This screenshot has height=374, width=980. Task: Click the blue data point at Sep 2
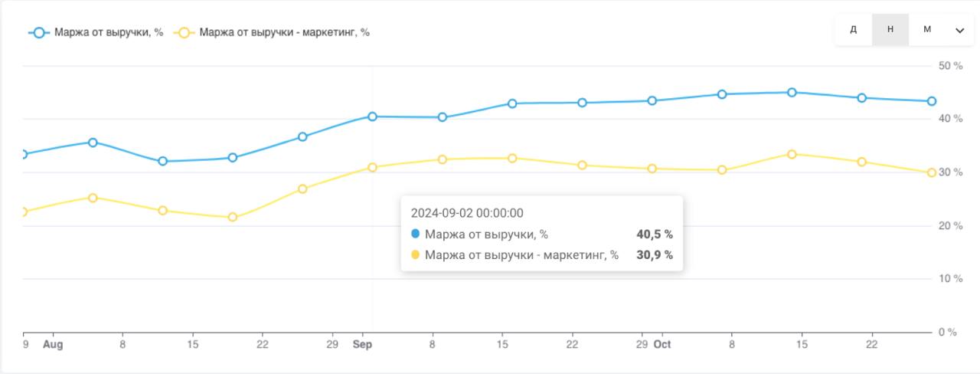point(372,116)
